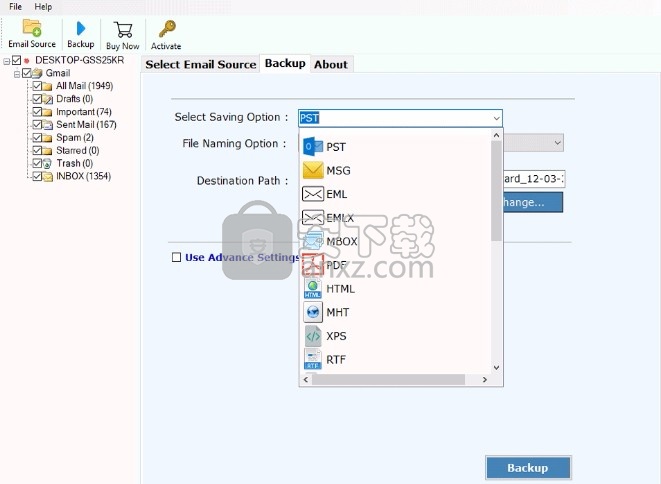This screenshot has height=484, width=661.
Task: Select the HTML globe icon
Action: [313, 288]
